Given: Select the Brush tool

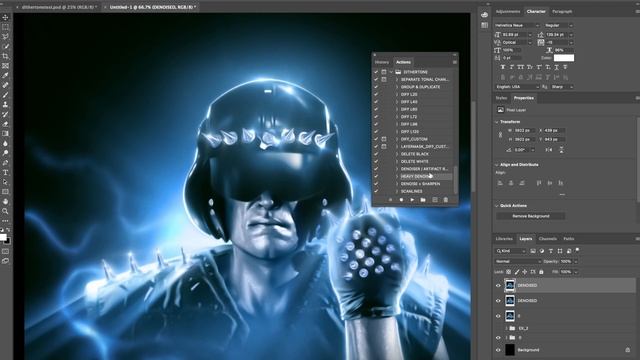Looking at the screenshot, I should pyautogui.click(x=5, y=95).
